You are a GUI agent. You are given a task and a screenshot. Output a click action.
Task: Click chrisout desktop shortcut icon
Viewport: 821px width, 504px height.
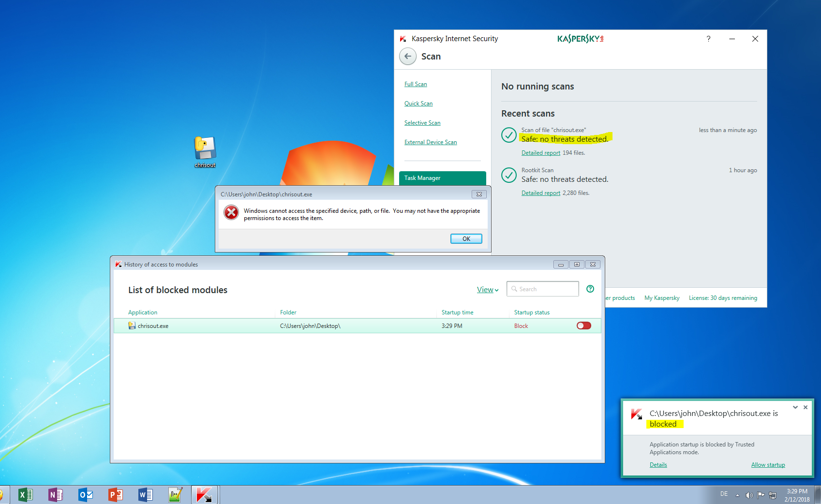pyautogui.click(x=205, y=152)
